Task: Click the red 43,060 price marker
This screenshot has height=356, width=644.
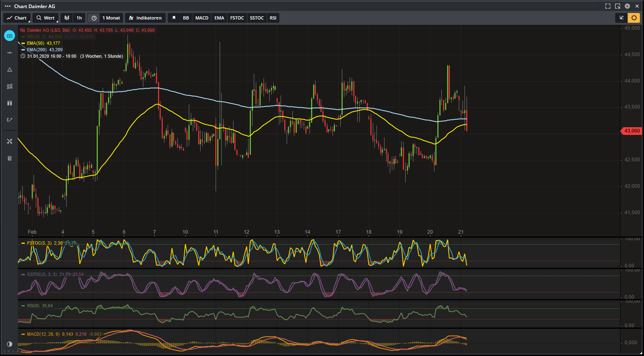Action: pos(631,131)
